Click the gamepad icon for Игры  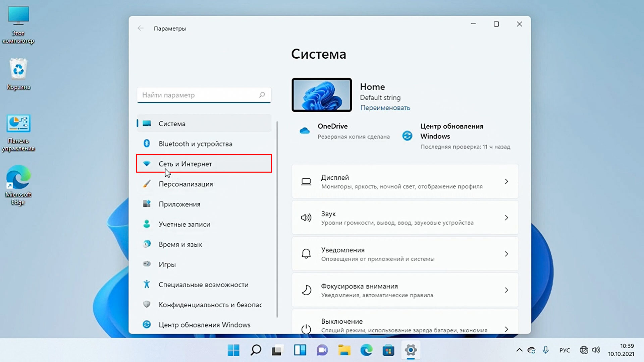point(147,264)
